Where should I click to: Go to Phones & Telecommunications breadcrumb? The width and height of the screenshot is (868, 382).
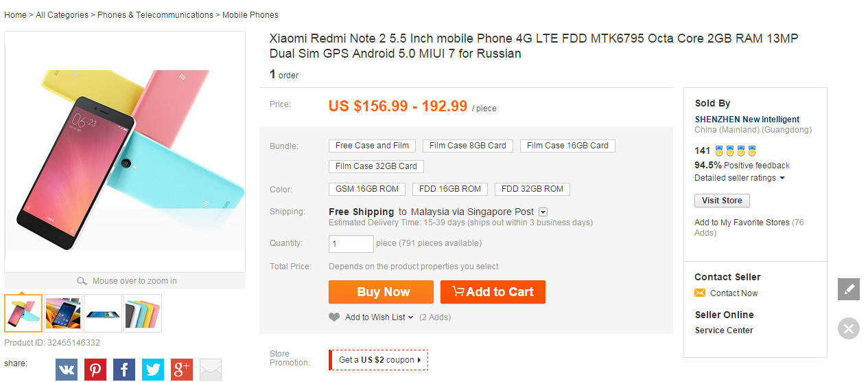155,14
